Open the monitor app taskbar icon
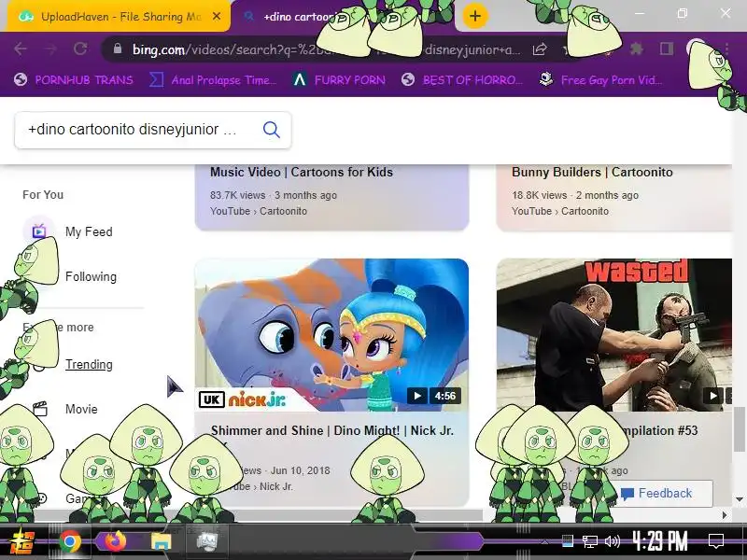 tap(206, 542)
